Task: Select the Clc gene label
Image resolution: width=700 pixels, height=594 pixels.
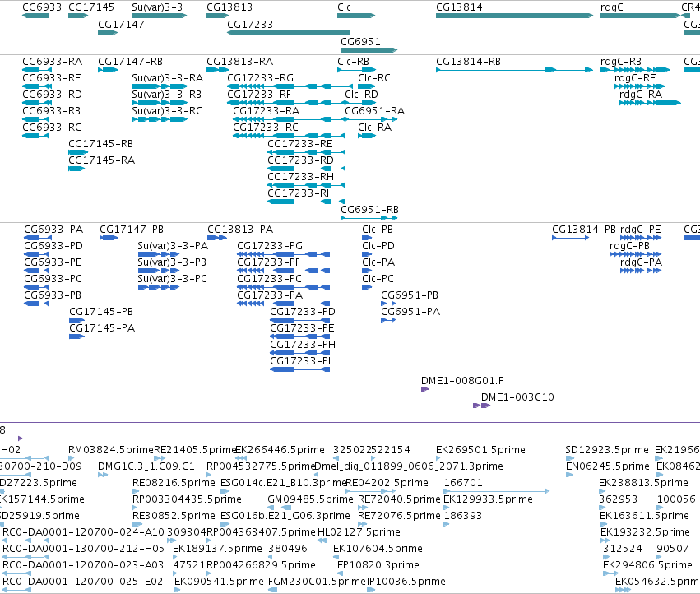Action: (344, 7)
